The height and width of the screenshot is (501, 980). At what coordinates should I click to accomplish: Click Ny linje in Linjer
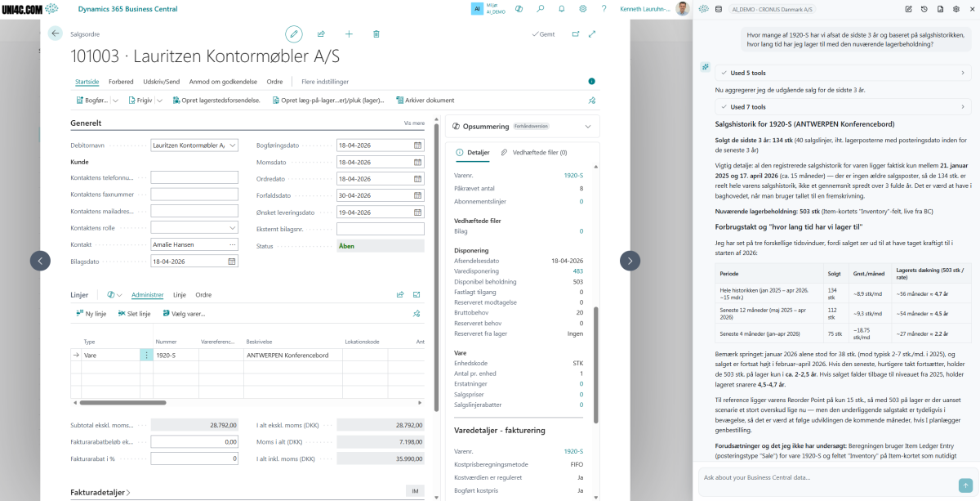91,314
